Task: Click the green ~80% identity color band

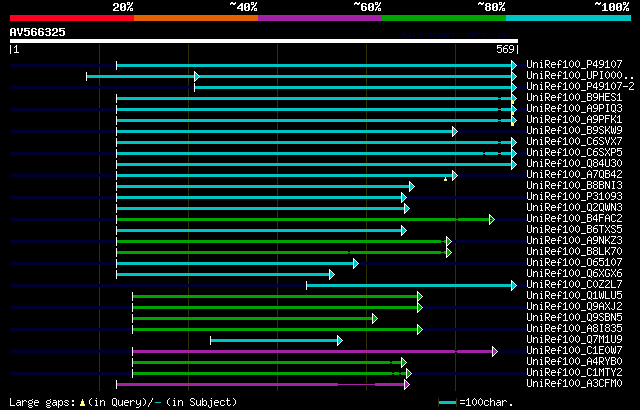Action: pos(444,18)
